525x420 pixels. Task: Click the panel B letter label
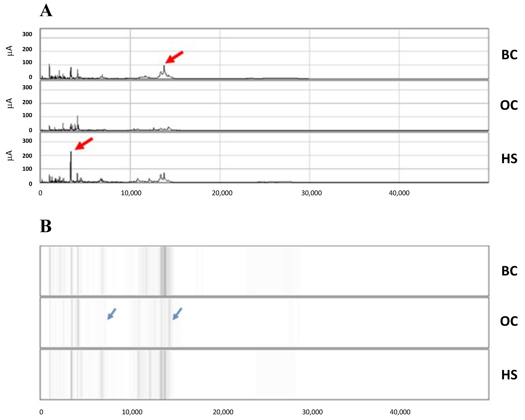pyautogui.click(x=46, y=226)
